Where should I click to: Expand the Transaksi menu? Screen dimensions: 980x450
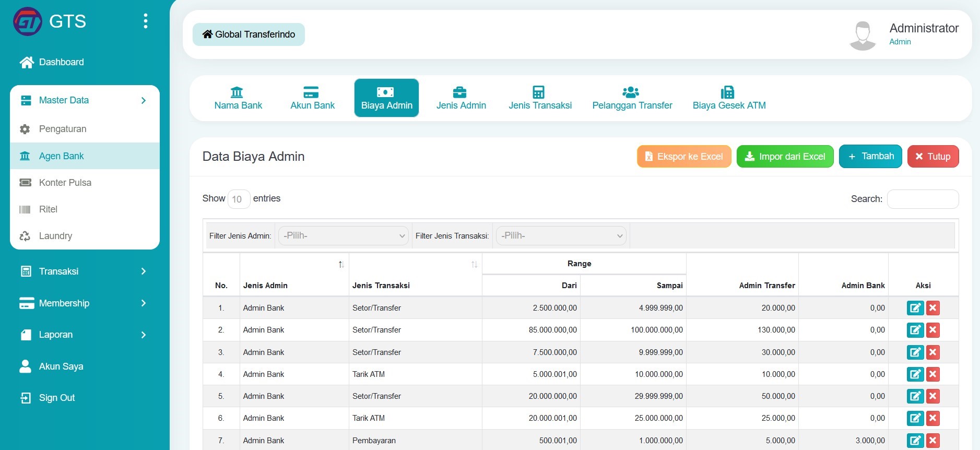[x=85, y=271]
